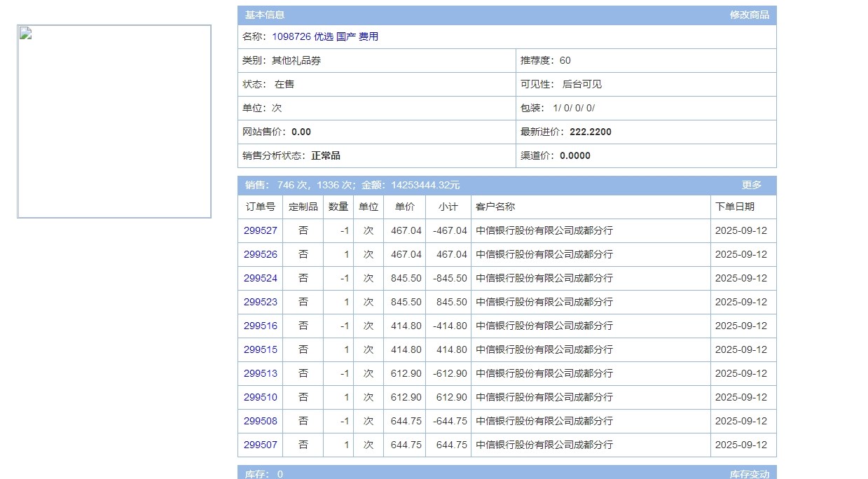Screen dimensions: 868x479
Task: Open order number 299527
Action: [x=261, y=230]
